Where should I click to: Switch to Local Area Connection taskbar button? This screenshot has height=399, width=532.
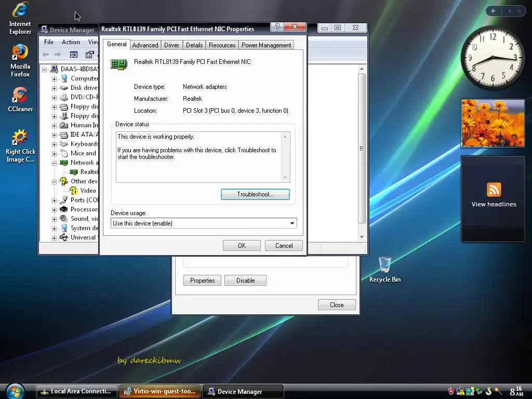tap(77, 392)
